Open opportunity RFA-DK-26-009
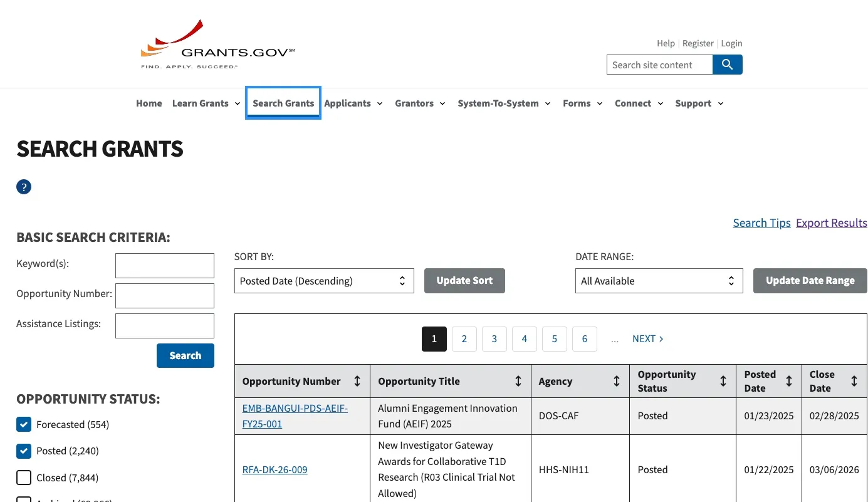Viewport: 868px width, 502px height. pos(275,469)
